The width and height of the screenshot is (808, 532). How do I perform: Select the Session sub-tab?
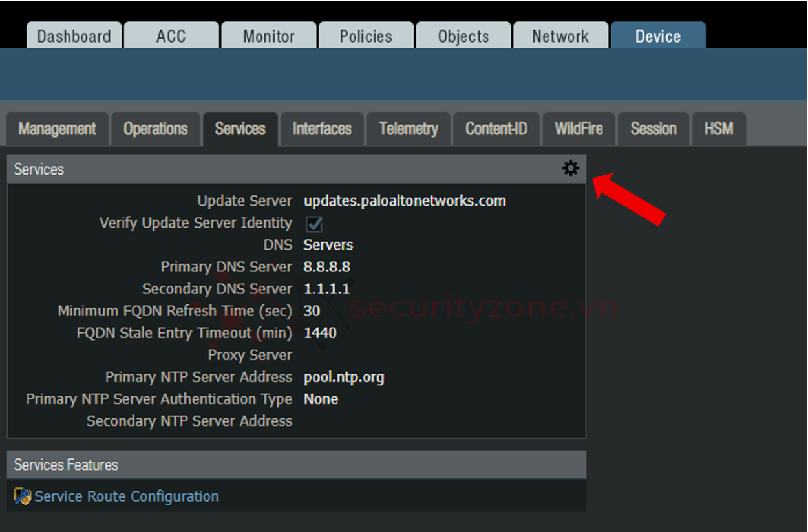[654, 129]
